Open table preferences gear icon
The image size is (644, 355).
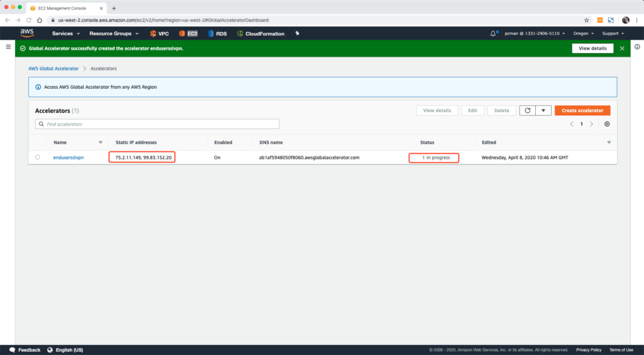tap(607, 124)
